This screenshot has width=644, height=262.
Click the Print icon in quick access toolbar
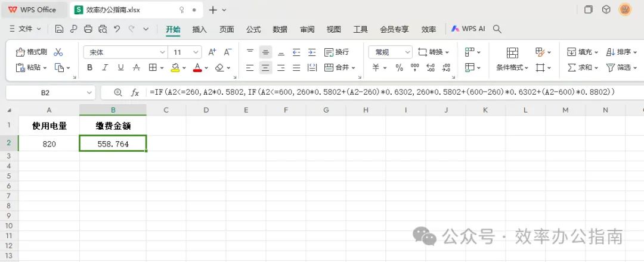pyautogui.click(x=88, y=29)
